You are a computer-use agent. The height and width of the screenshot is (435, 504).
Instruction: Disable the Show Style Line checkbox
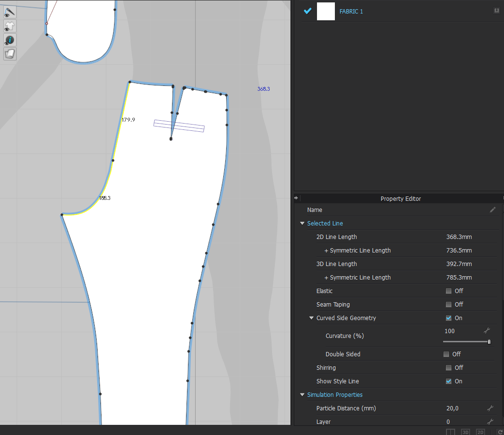pyautogui.click(x=448, y=381)
